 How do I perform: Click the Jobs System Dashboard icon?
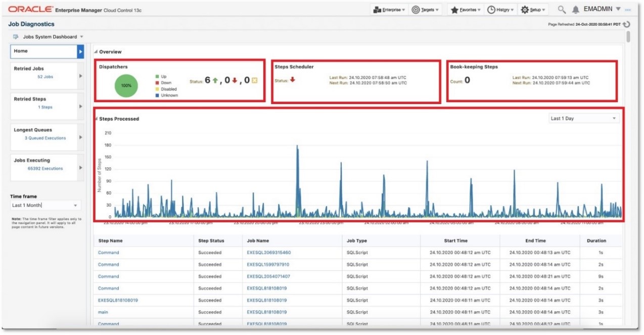coord(16,37)
